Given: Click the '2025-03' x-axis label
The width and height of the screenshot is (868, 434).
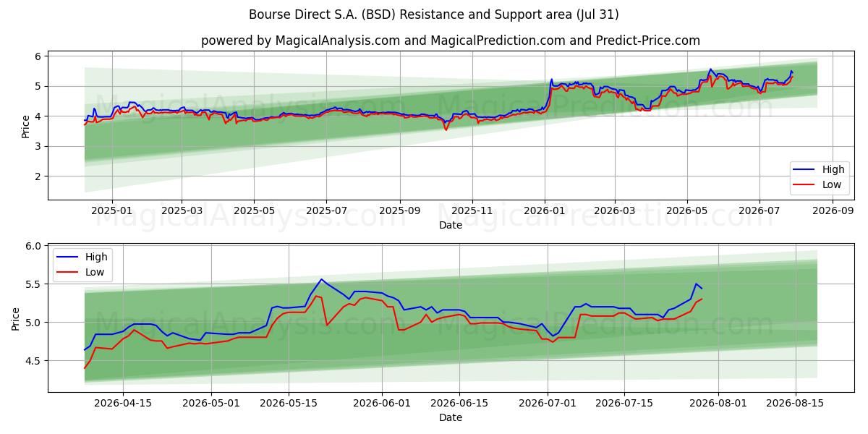Looking at the screenshot, I should pyautogui.click(x=181, y=210).
